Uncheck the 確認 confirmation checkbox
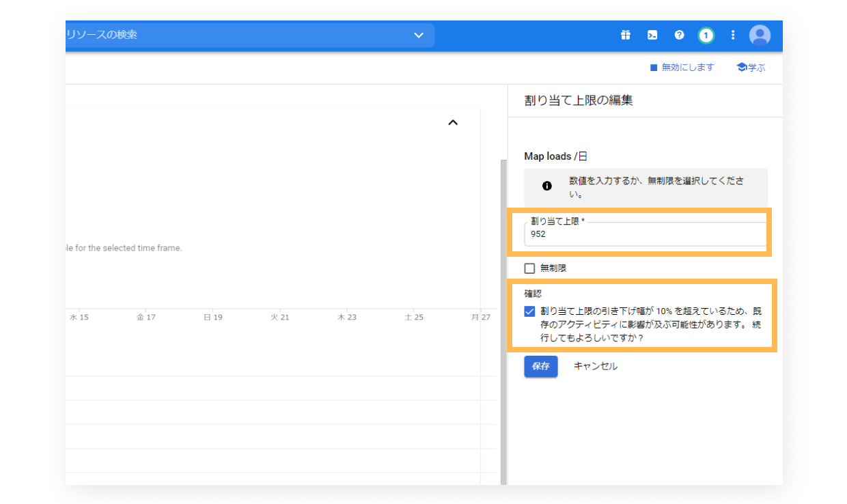 pos(529,311)
